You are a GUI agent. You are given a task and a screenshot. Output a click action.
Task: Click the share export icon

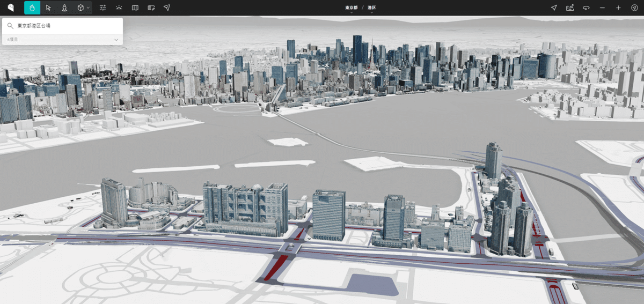tap(570, 8)
